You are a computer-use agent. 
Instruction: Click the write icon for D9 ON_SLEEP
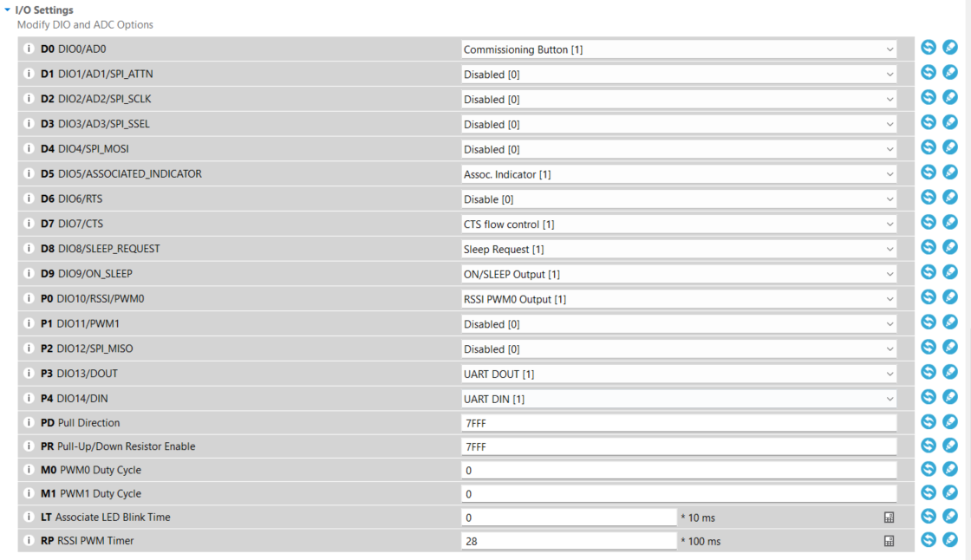(x=950, y=272)
